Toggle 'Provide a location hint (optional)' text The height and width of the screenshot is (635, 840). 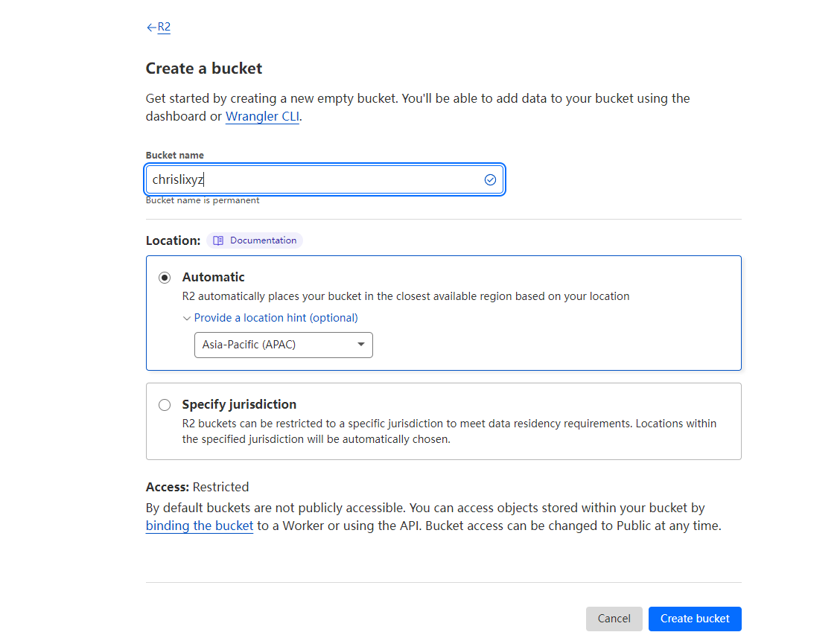tap(276, 318)
